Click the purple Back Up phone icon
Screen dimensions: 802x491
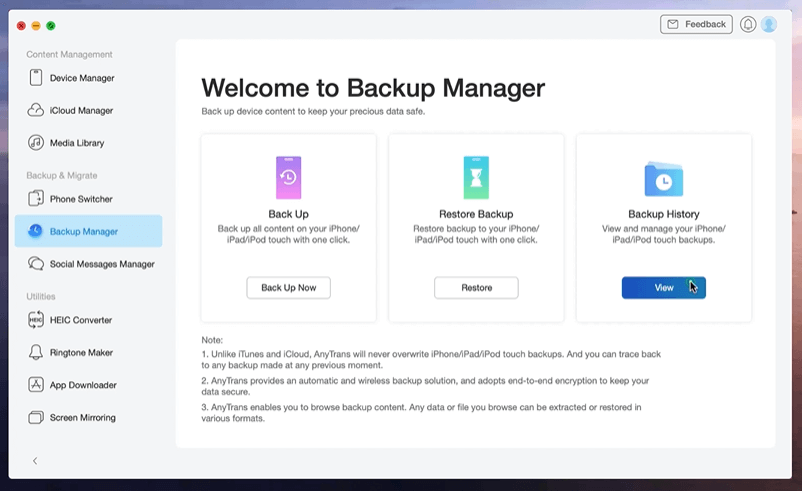tap(288, 177)
